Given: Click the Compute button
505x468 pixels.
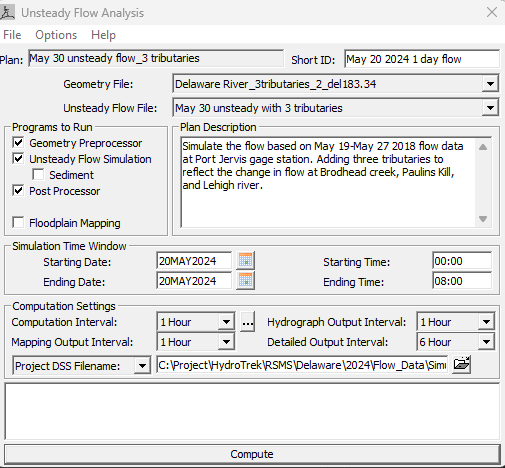Looking at the screenshot, I should click(x=252, y=454).
